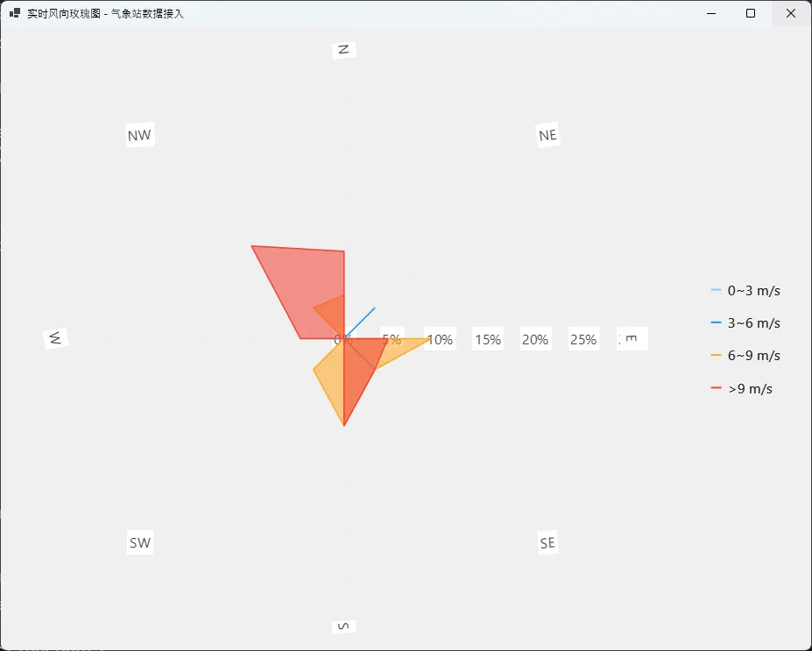
Task: Toggle the >9 m/s legend series
Action: pos(742,388)
